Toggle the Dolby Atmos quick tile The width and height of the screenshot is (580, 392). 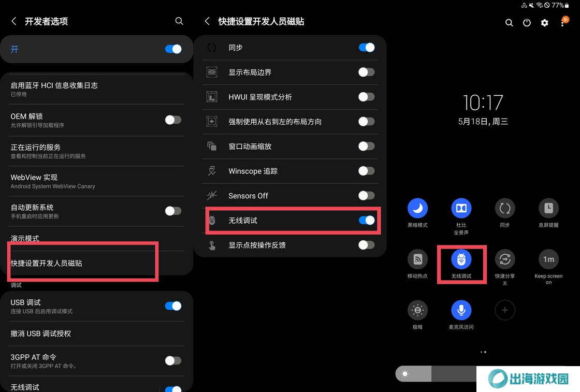(461, 208)
